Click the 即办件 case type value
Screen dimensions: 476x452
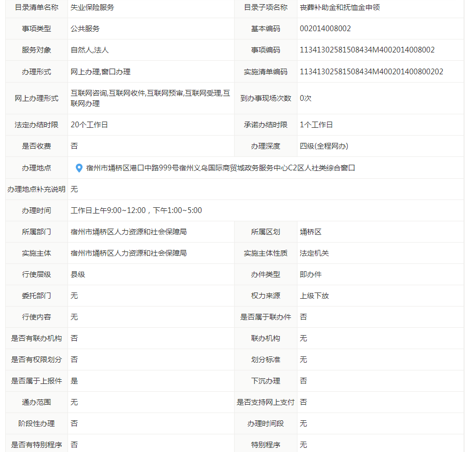click(x=310, y=274)
